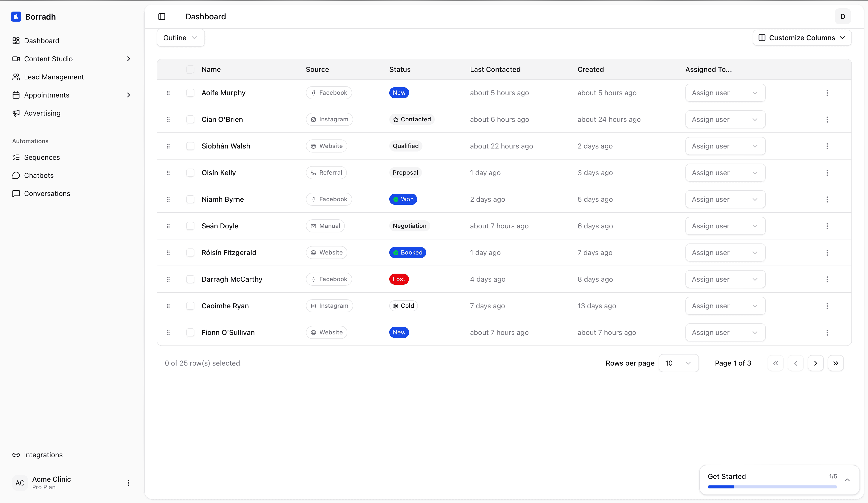The height and width of the screenshot is (503, 868).
Task: Open the Chatbots panel
Action: (x=39, y=175)
